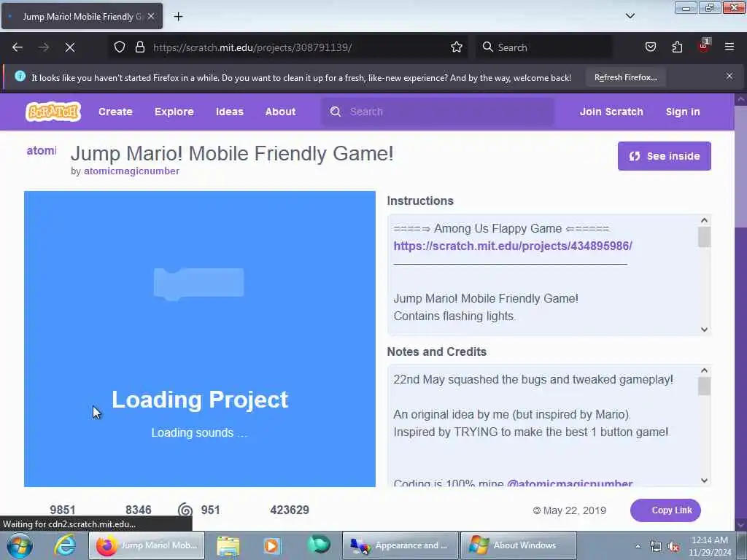747x560 pixels.
Task: Open the @atomicmagicnumber credits link
Action: click(x=570, y=483)
